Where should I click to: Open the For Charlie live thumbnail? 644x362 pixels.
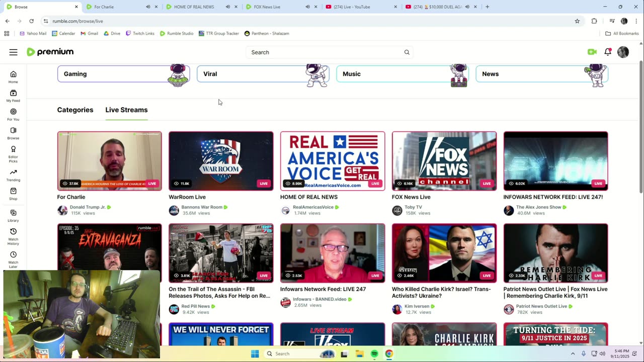coord(109,161)
